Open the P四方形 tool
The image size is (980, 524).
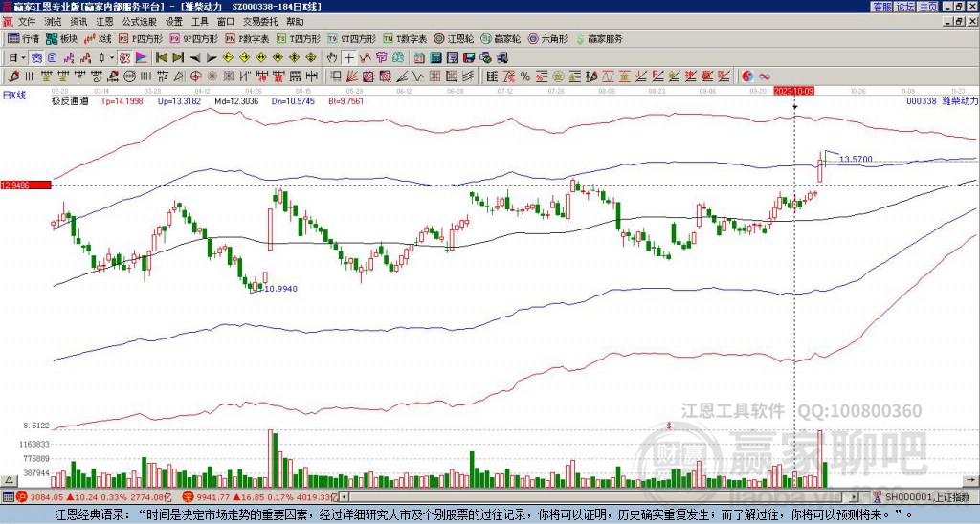click(x=141, y=38)
